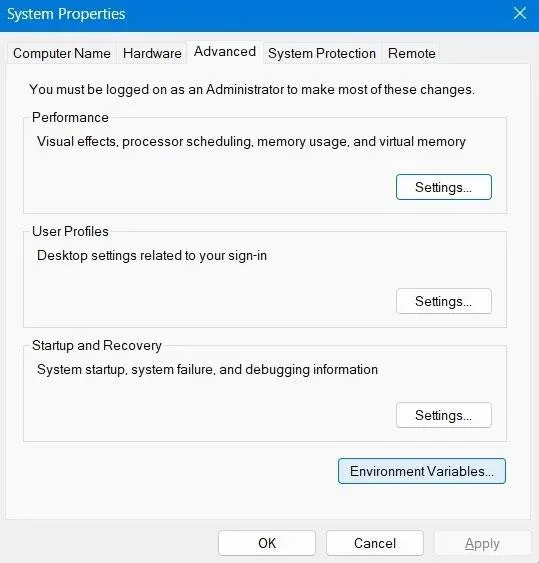Select the Advanced tab

click(x=225, y=52)
